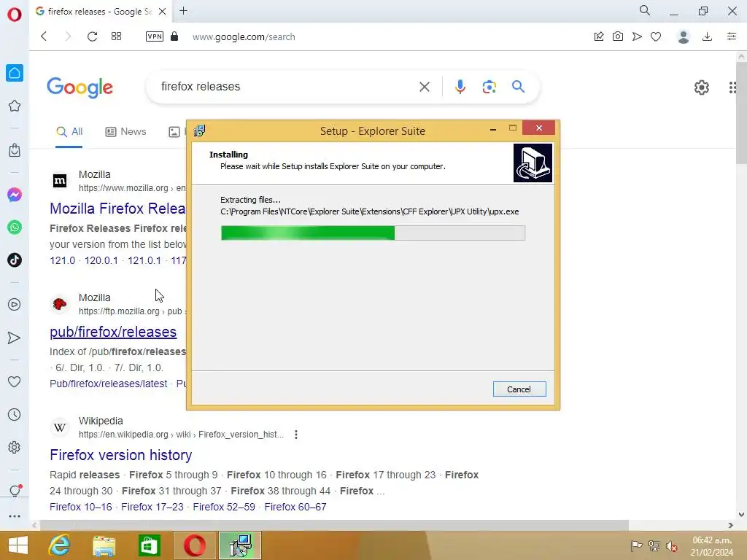The height and width of the screenshot is (560, 747).
Task: Open sidebar three-dots more options
Action: click(15, 516)
